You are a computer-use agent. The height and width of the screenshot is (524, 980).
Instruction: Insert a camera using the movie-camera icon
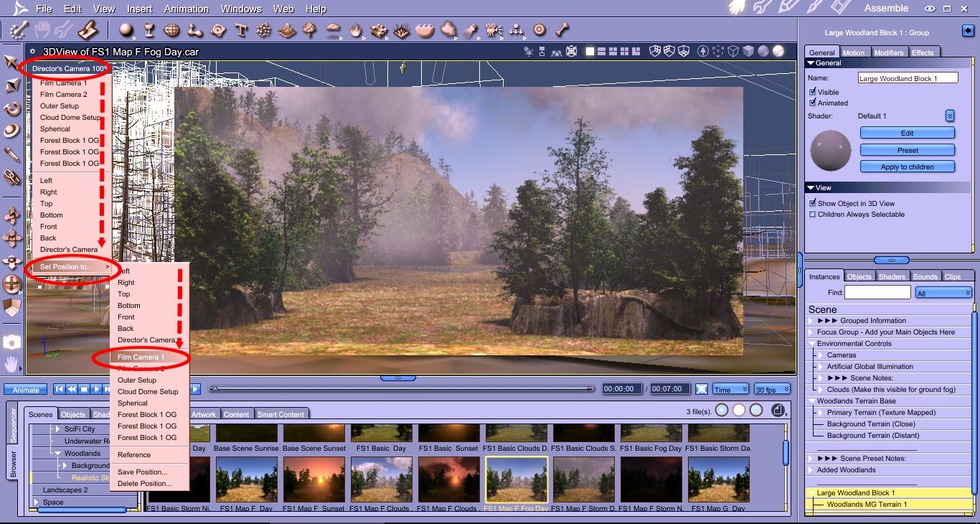click(494, 30)
